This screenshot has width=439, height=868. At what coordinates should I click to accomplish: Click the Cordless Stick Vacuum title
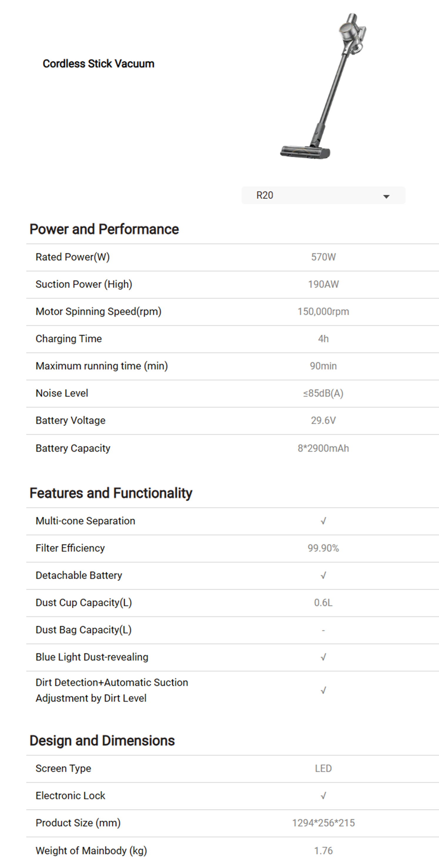(98, 64)
